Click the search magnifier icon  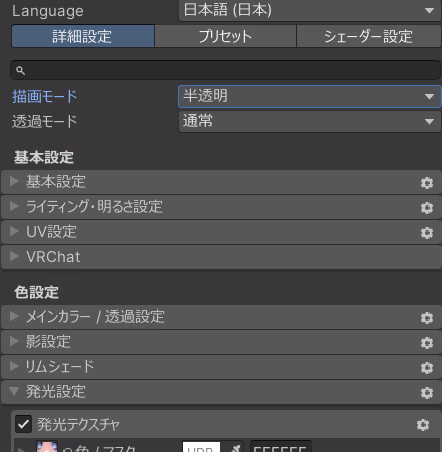click(x=20, y=70)
